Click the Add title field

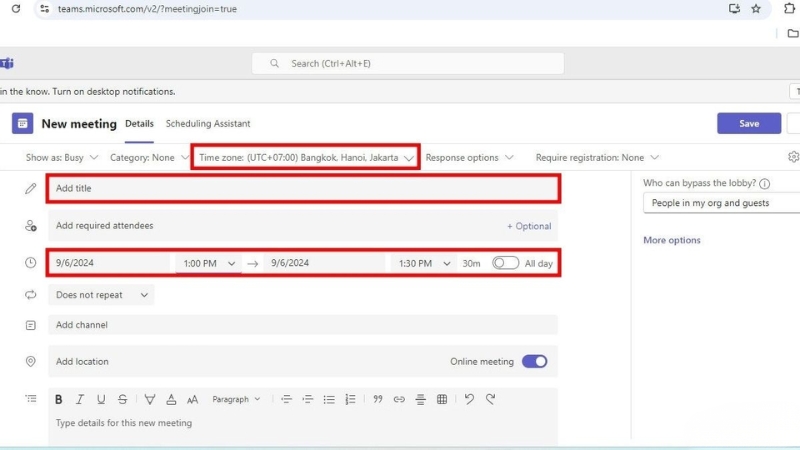click(x=302, y=188)
